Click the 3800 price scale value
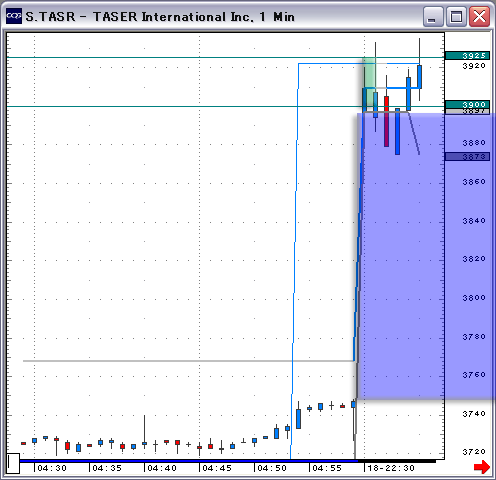The height and width of the screenshot is (480, 496). coord(474,298)
